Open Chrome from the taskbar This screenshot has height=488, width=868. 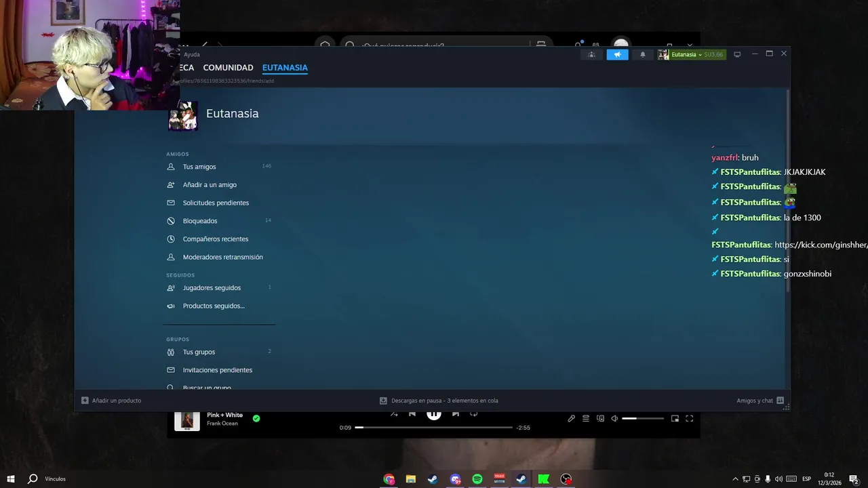(x=389, y=479)
